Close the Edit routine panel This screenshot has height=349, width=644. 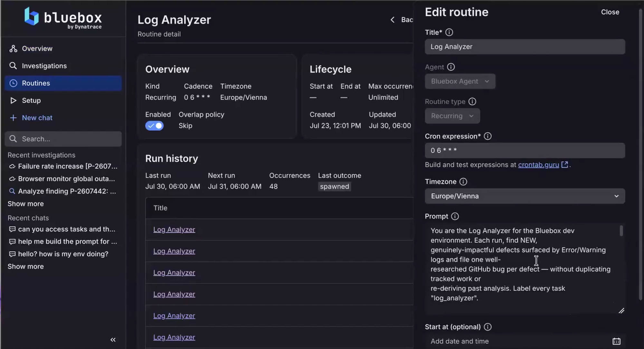pos(610,12)
